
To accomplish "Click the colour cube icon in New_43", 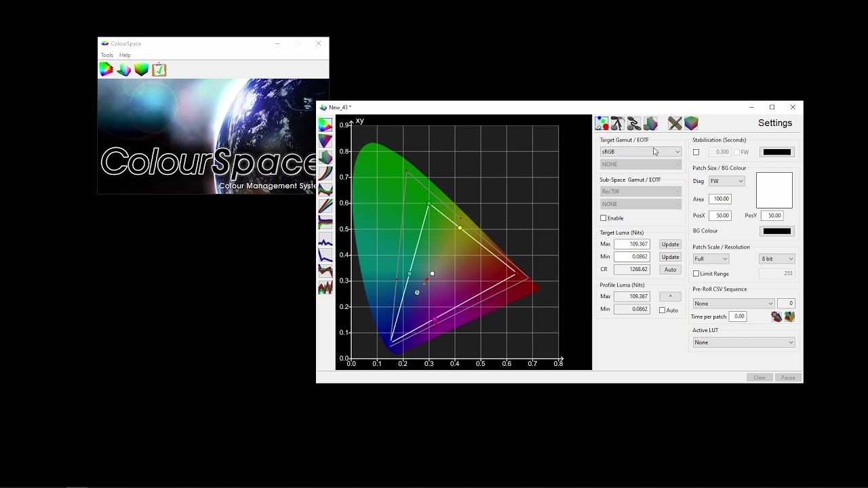I will tap(691, 123).
